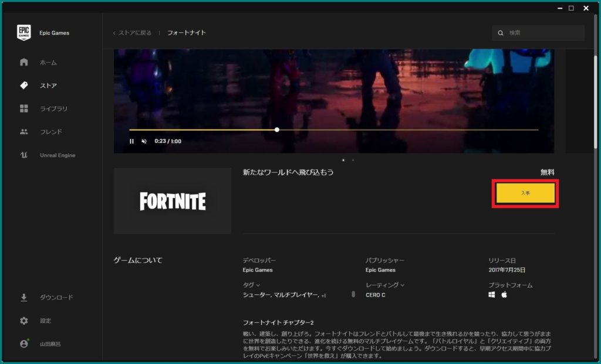
Task: Click Epic Games under デベロッパー
Action: 258,270
